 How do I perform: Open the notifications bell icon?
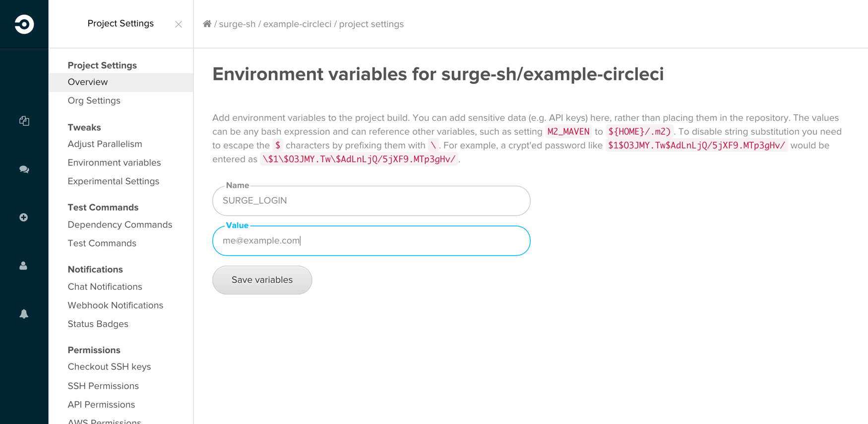(x=24, y=314)
